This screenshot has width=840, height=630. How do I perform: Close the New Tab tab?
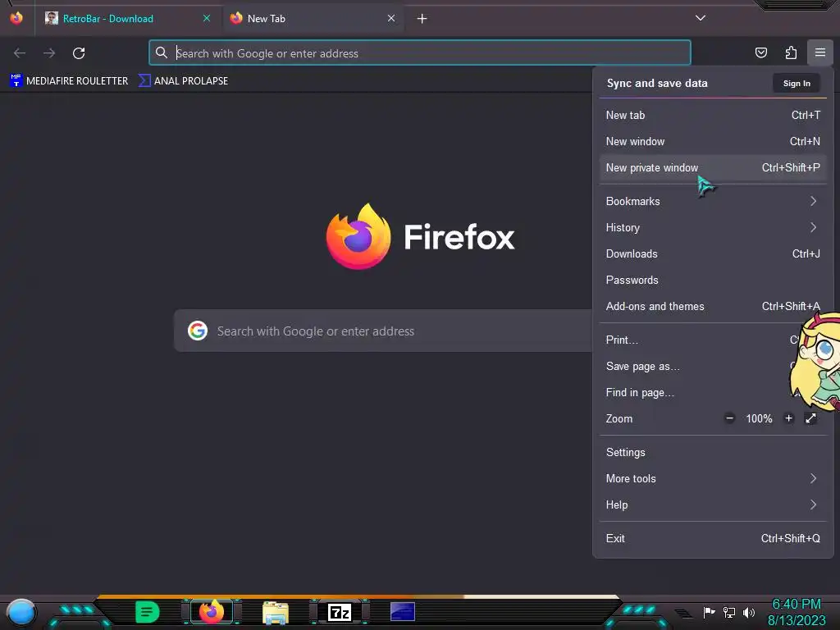tap(391, 18)
